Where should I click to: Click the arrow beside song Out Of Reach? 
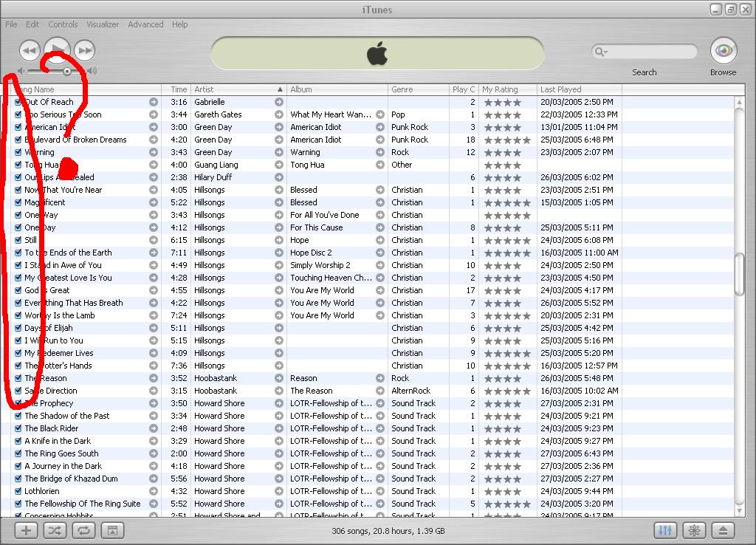(x=154, y=102)
